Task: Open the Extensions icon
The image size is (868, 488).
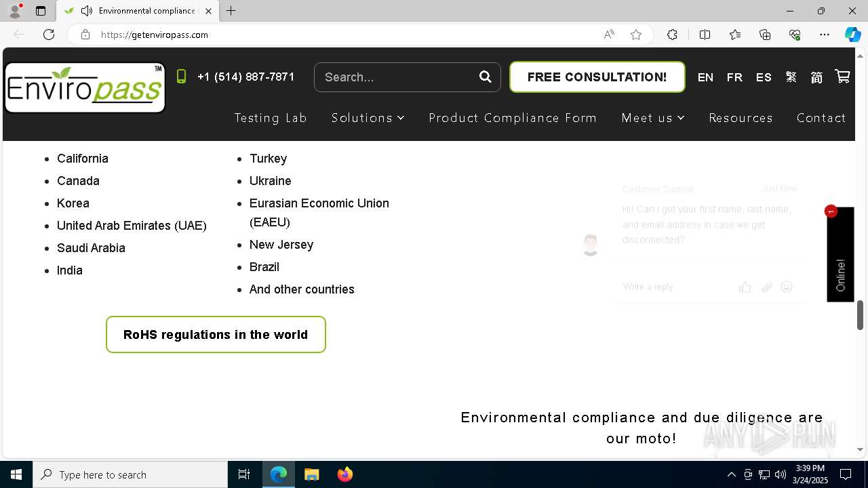Action: [672, 35]
